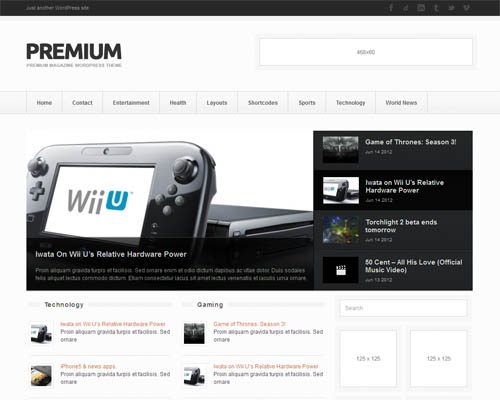500x400 pixels.
Task: Click the Game of Thrones slider thumbnail
Action: click(x=341, y=149)
